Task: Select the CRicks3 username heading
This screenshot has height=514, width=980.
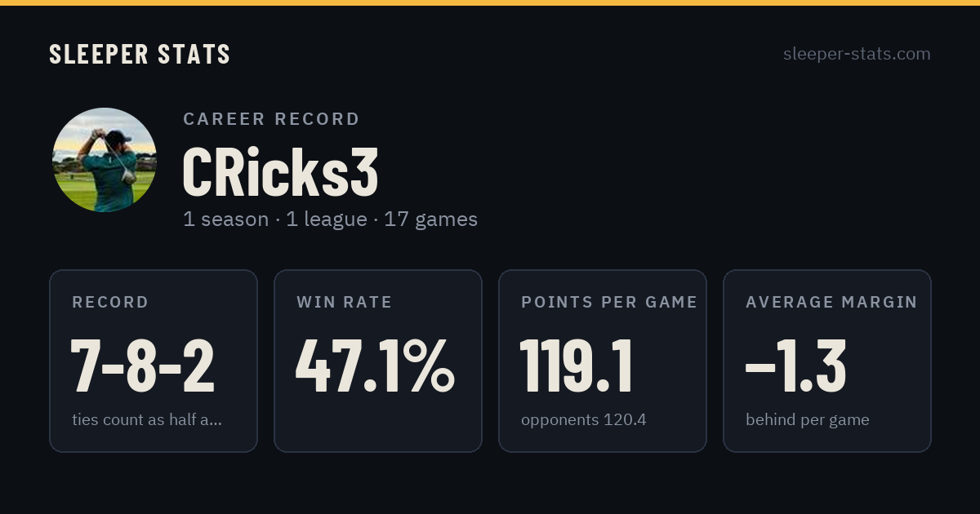Action: 280,172
